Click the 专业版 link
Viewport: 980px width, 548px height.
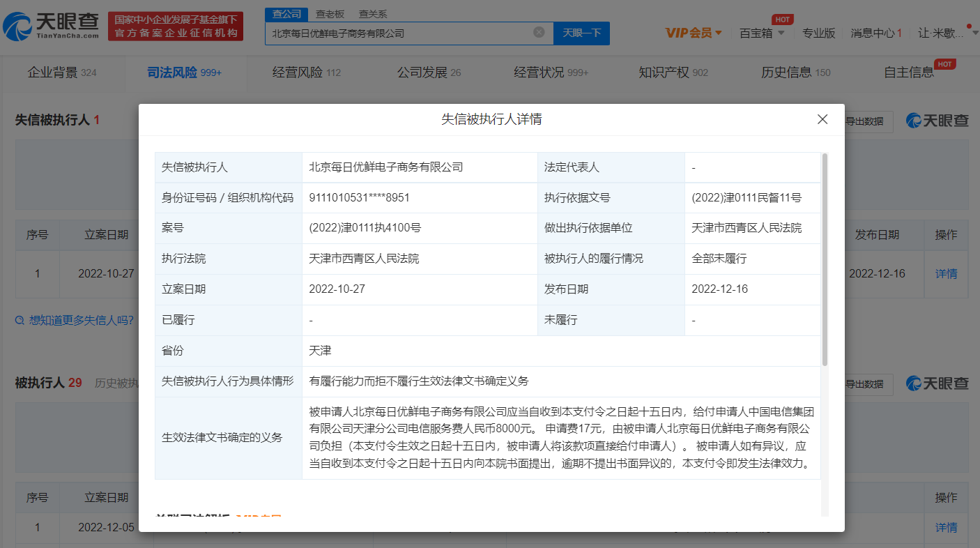pyautogui.click(x=818, y=33)
